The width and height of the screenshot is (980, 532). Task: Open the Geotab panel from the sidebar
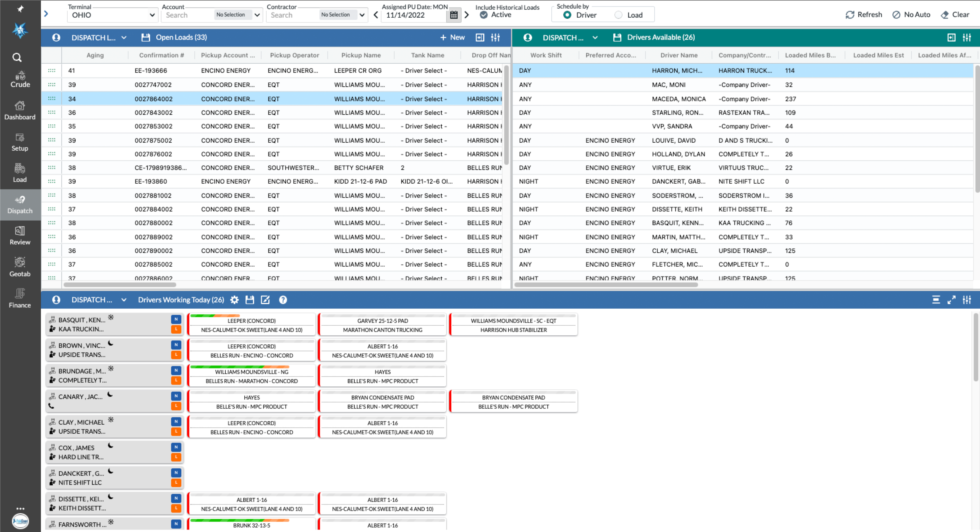(20, 267)
